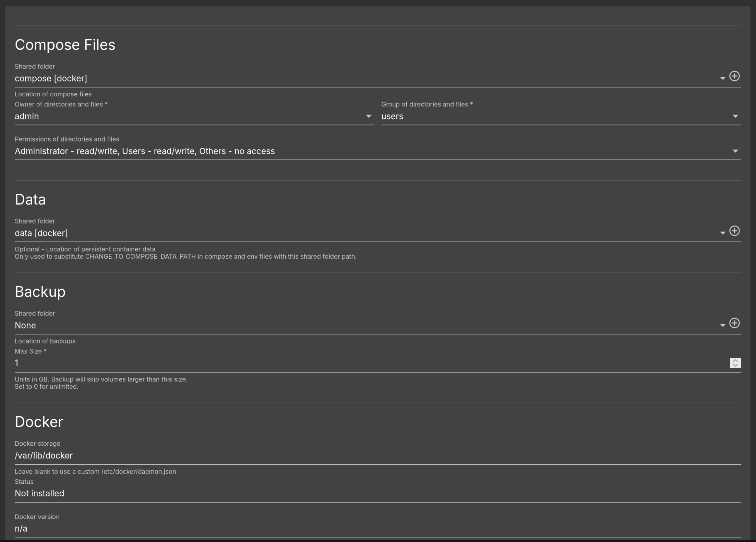
Task: Expand Owner of directories dropdown arrow
Action: click(369, 116)
